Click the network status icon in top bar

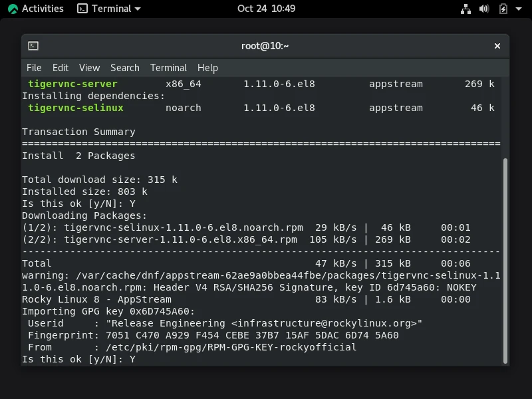(465, 9)
